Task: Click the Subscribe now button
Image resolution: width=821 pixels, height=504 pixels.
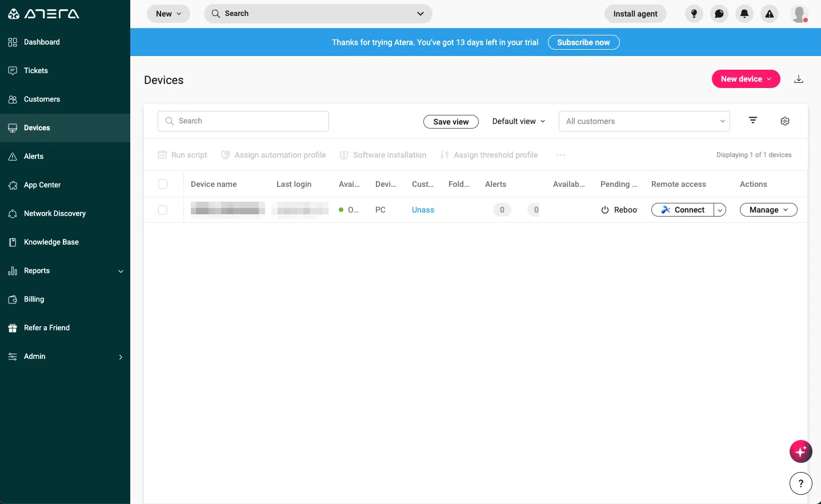Action: (x=583, y=42)
